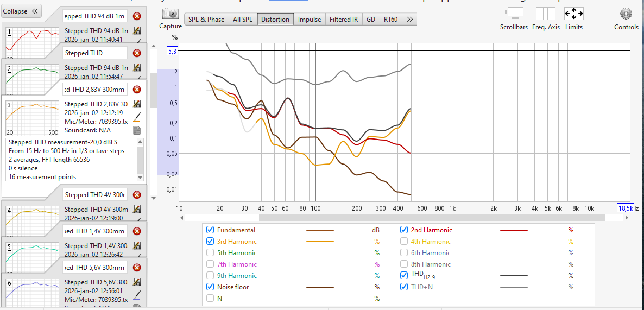Open notes icon for measurement 3
The width and height of the screenshot is (644, 310).
pyautogui.click(x=137, y=130)
